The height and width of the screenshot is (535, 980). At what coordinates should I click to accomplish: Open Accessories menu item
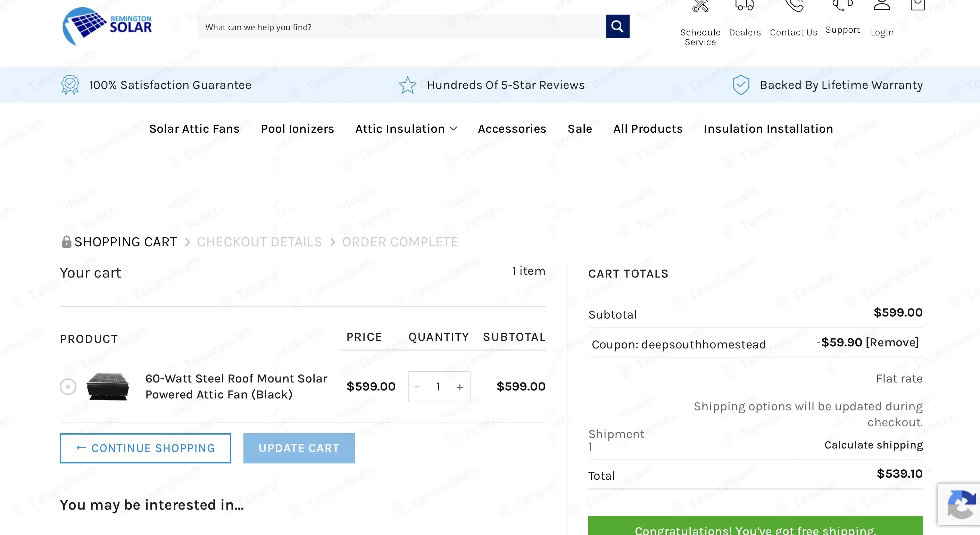tap(512, 129)
